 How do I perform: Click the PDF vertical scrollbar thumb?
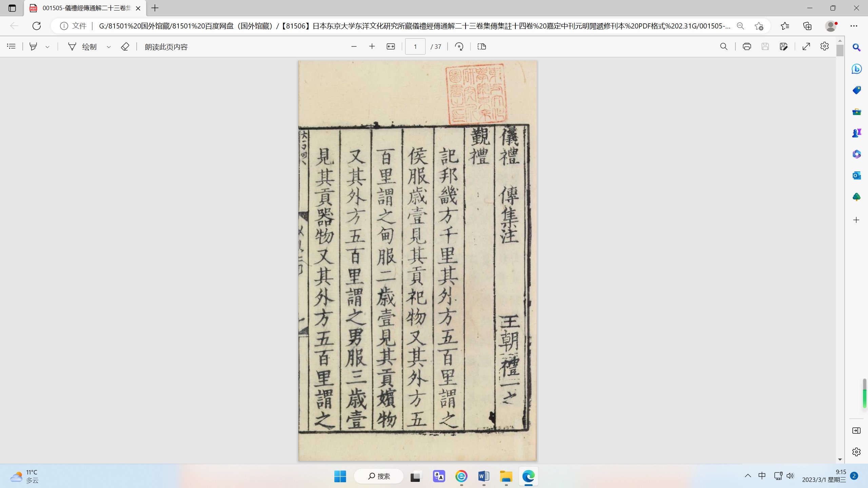[x=840, y=50]
